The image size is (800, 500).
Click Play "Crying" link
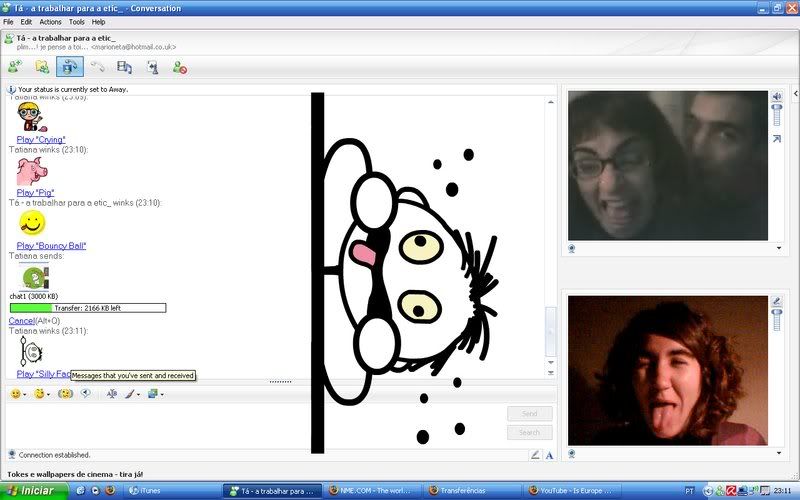[x=41, y=139]
